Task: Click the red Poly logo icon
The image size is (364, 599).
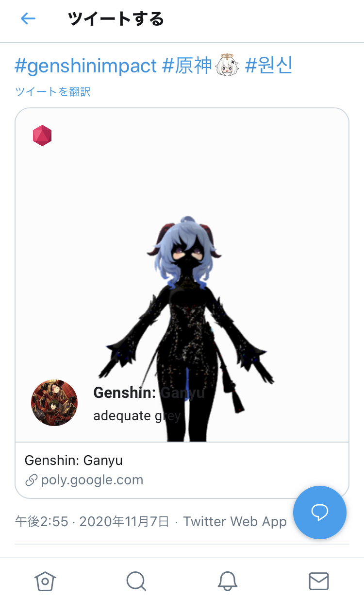Action: [x=42, y=136]
